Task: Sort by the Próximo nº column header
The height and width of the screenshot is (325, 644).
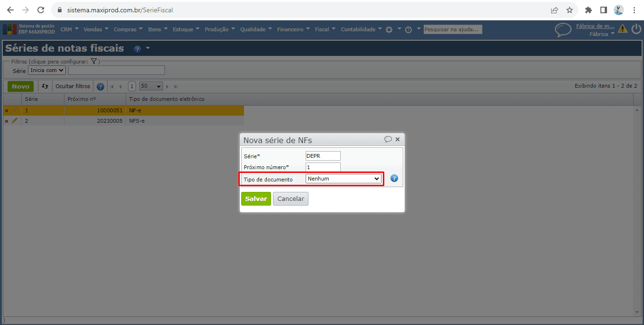Action: coord(95,99)
